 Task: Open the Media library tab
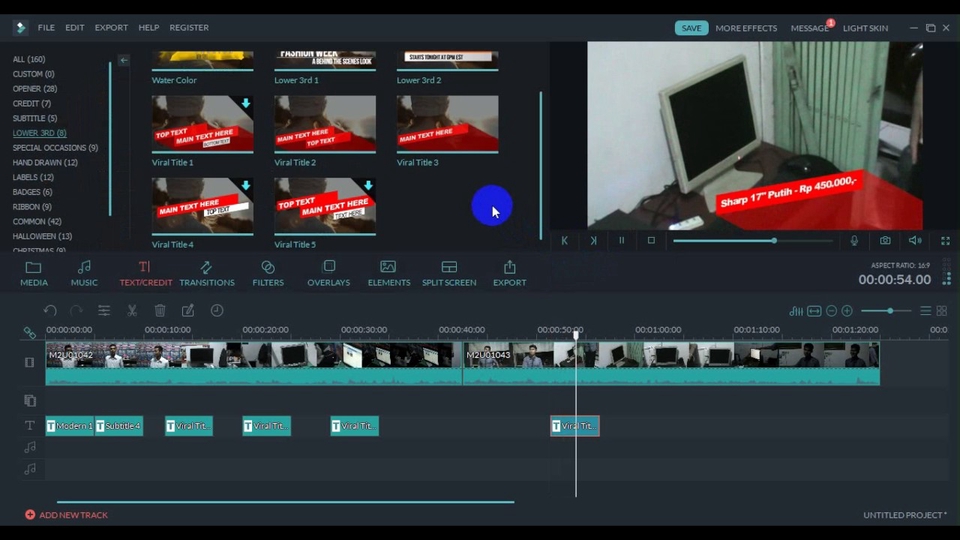pyautogui.click(x=34, y=273)
